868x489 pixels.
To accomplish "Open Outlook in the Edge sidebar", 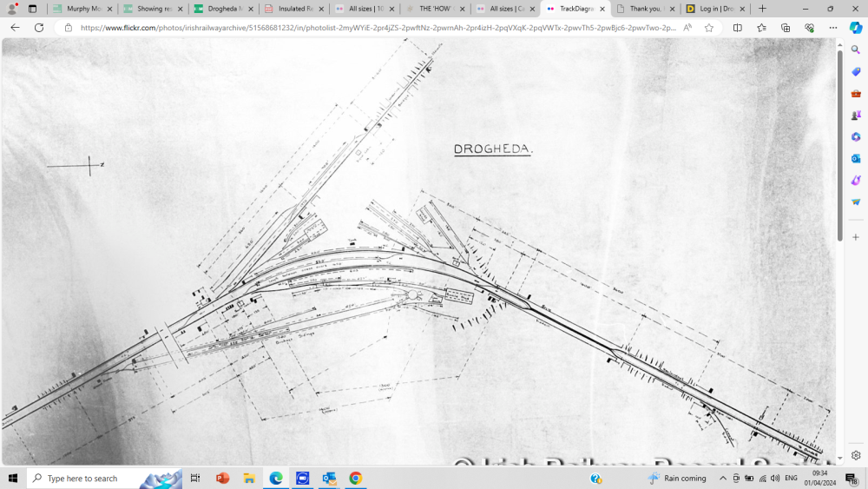I will point(856,159).
